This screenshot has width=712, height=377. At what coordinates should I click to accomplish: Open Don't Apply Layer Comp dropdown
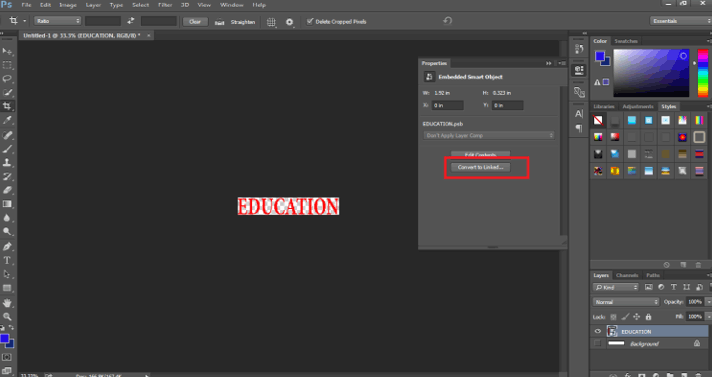click(489, 135)
